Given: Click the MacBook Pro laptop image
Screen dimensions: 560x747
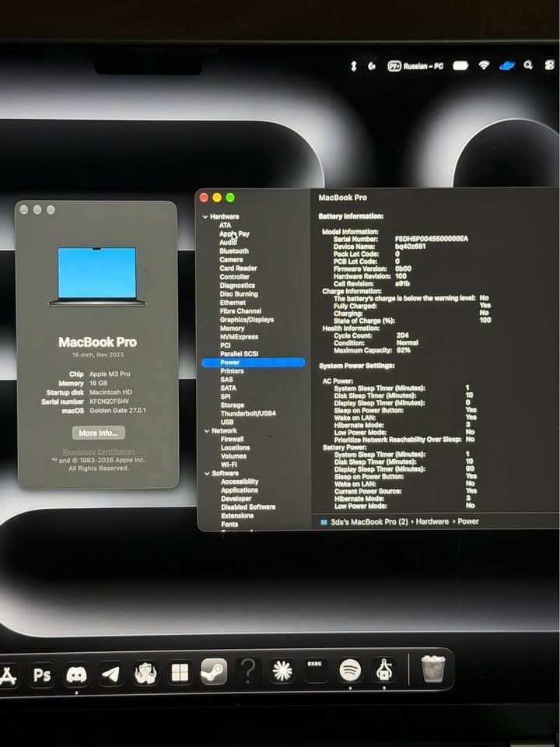Looking at the screenshot, I should pyautogui.click(x=97, y=276).
